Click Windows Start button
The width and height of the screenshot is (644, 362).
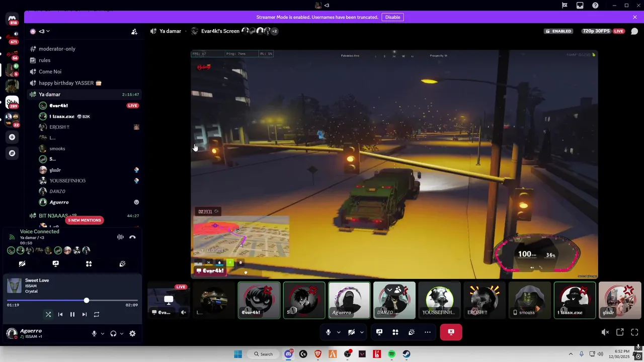click(237, 354)
